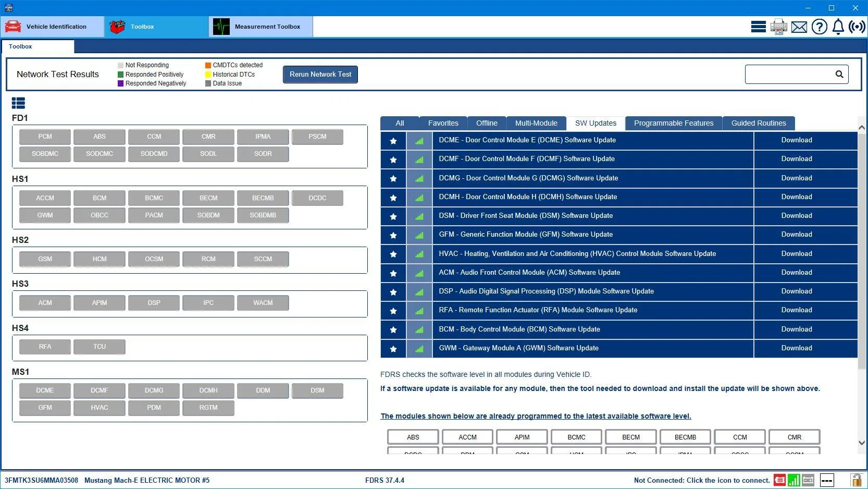Image resolution: width=868 pixels, height=489 pixels.
Task: Click the signal icon on the RFA Software Update row
Action: (x=419, y=311)
